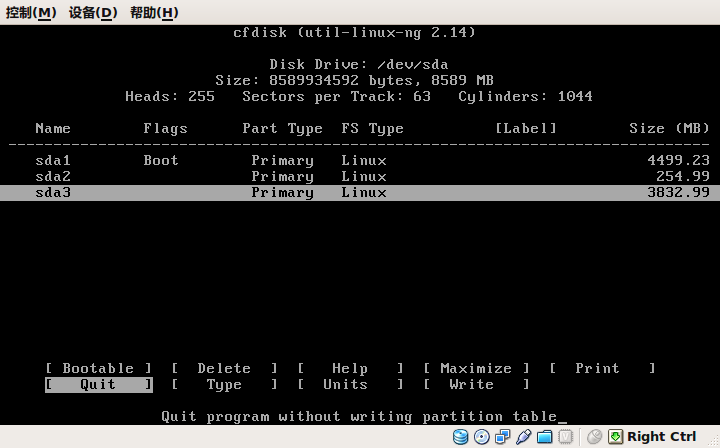Select the Units command in cfdisk

coord(350,384)
